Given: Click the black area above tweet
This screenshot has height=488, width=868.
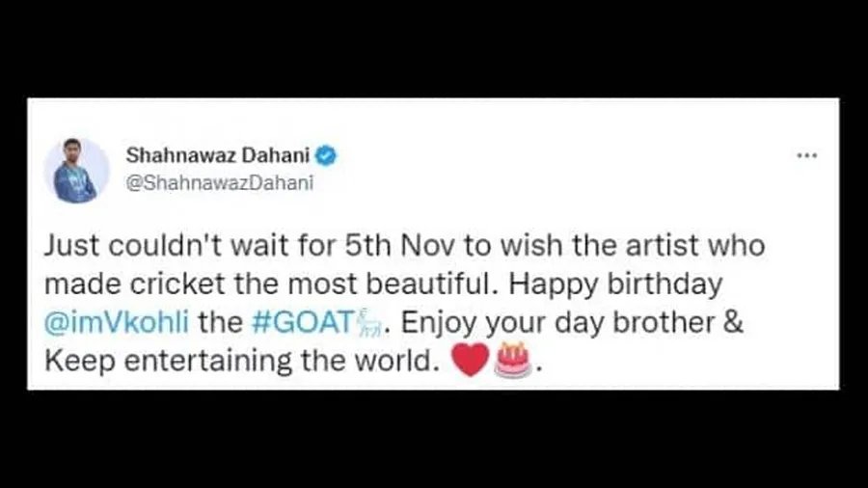Looking at the screenshot, I should (434, 48).
